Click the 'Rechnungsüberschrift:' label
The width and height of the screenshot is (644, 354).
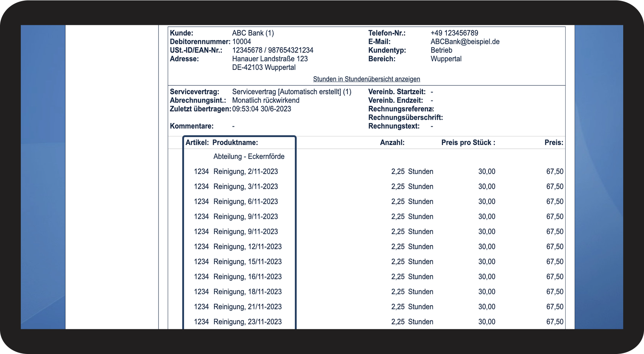click(406, 117)
